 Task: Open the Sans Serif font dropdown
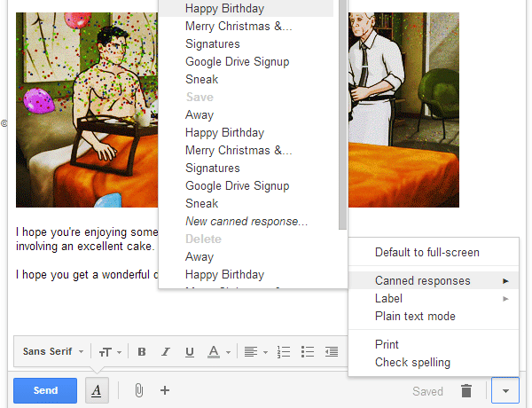tap(53, 351)
